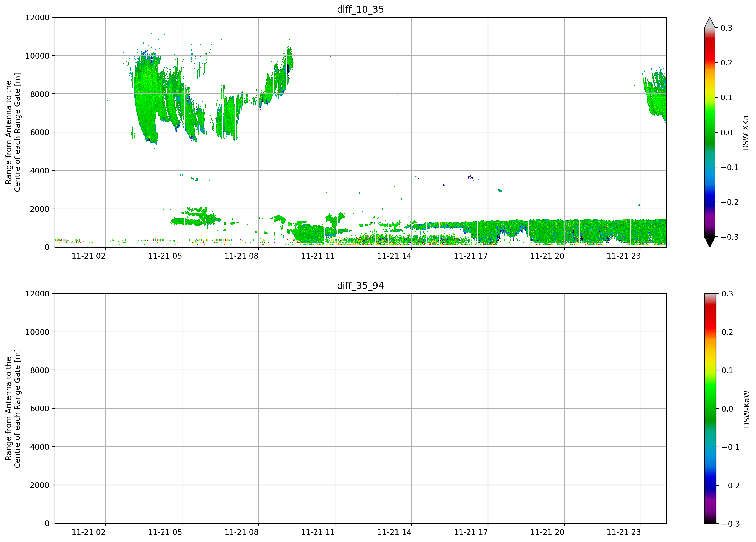Click the diff_10_35 plot title
This screenshot has width=756, height=542.
coord(360,9)
